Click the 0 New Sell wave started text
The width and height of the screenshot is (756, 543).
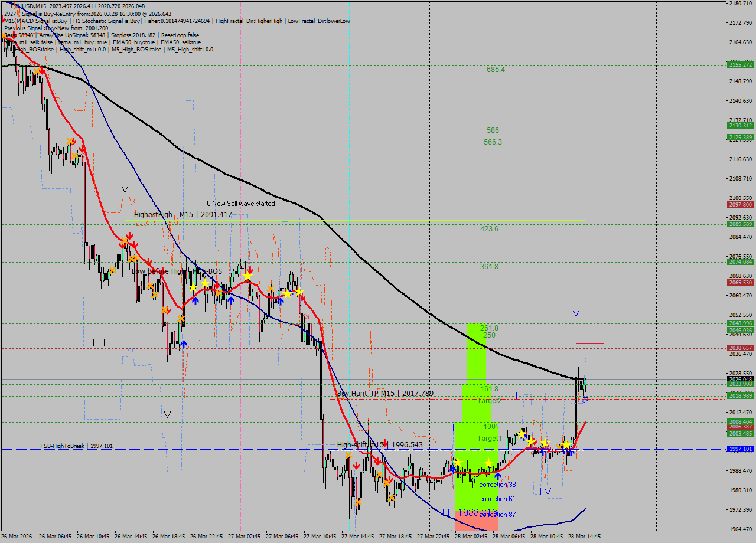click(x=240, y=204)
